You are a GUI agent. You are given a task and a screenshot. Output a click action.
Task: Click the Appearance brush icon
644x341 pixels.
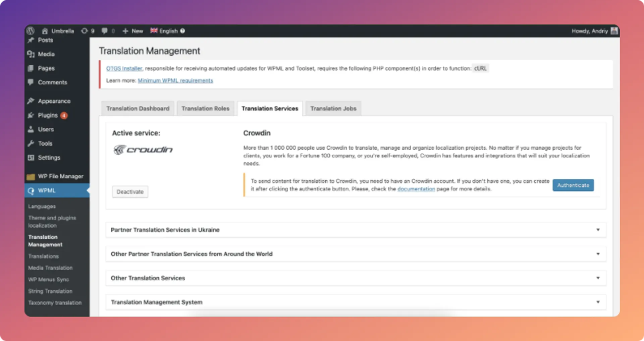click(31, 101)
